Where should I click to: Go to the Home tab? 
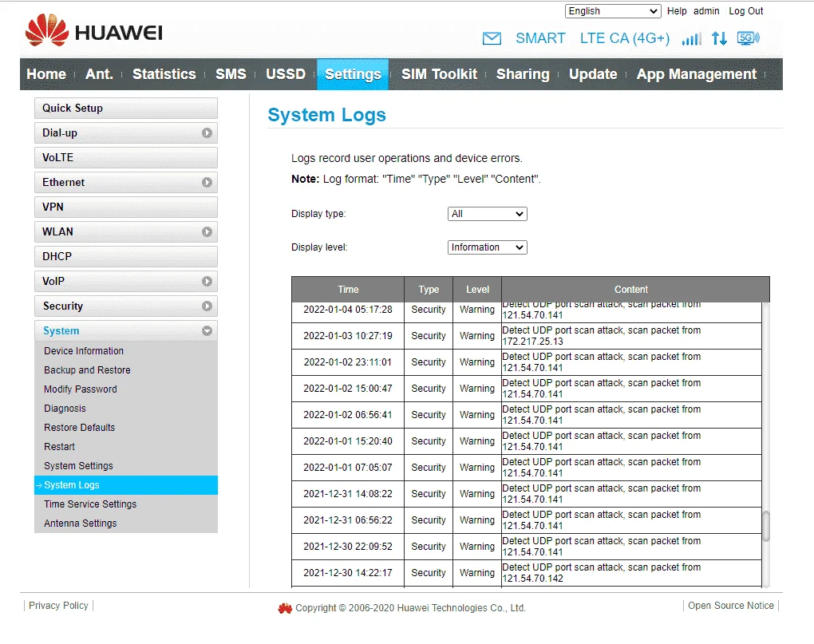coord(46,73)
